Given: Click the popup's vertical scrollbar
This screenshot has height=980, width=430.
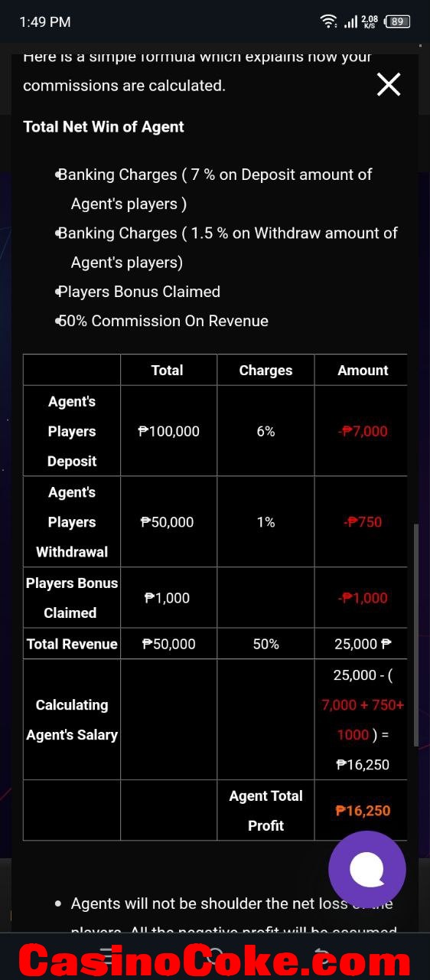Looking at the screenshot, I should point(415,635).
